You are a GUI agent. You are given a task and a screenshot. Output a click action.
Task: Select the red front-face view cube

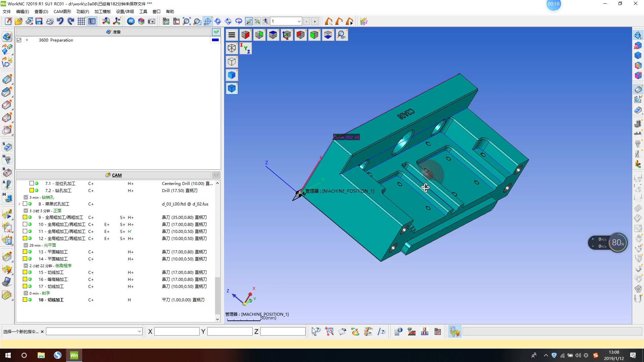(x=246, y=35)
